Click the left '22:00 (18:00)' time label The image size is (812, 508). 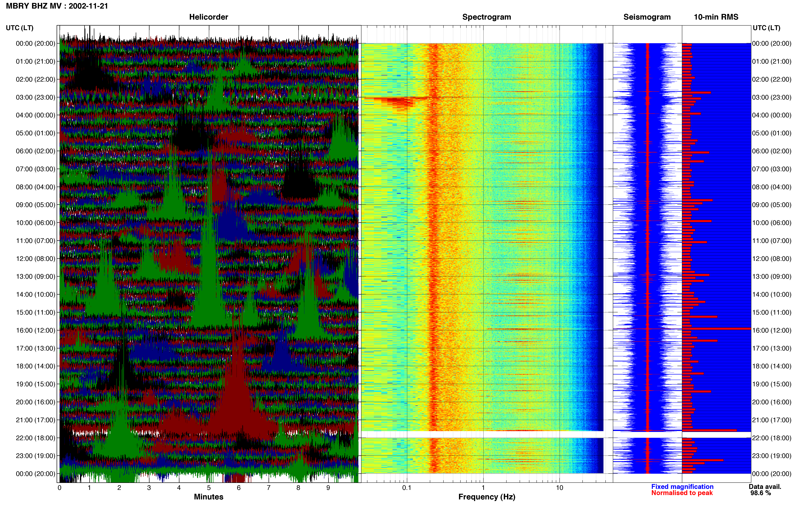point(36,438)
